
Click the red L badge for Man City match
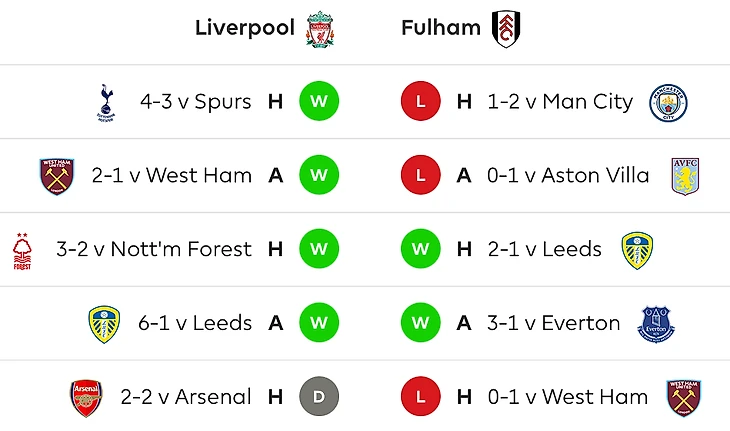point(420,102)
